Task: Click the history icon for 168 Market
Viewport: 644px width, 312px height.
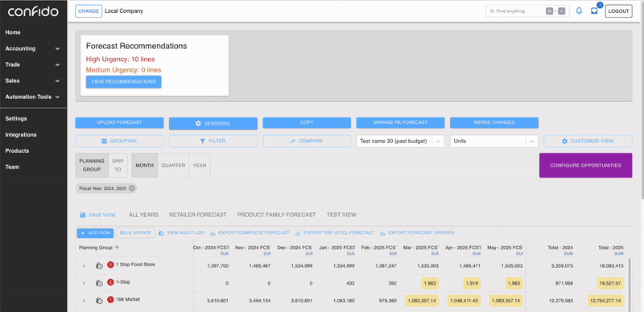Action: (x=99, y=301)
